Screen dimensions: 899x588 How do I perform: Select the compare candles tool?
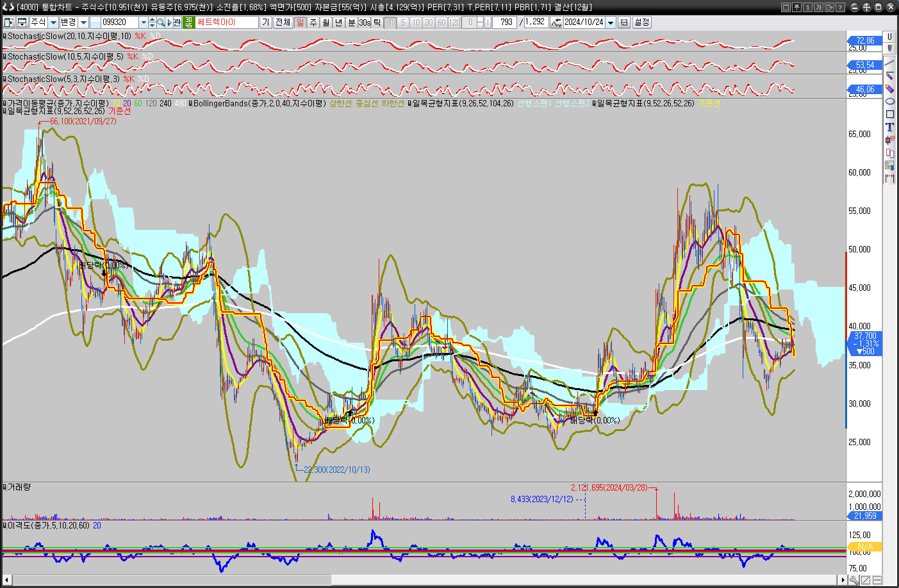point(889,152)
